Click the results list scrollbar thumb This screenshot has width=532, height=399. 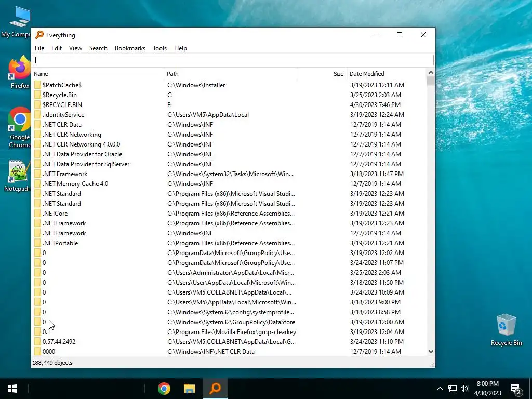point(431,81)
